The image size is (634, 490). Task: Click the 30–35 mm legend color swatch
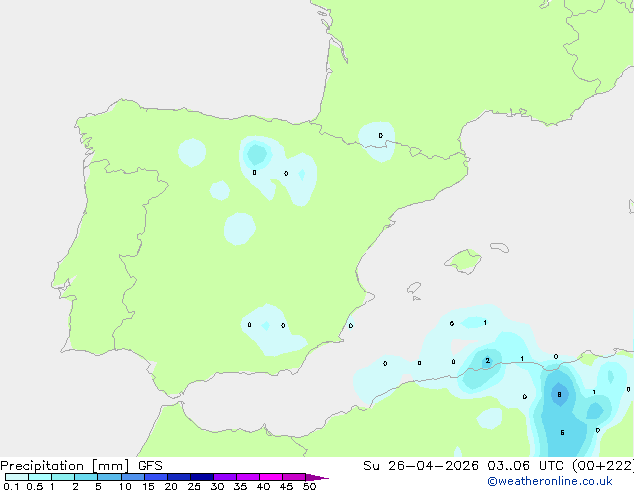click(224, 477)
